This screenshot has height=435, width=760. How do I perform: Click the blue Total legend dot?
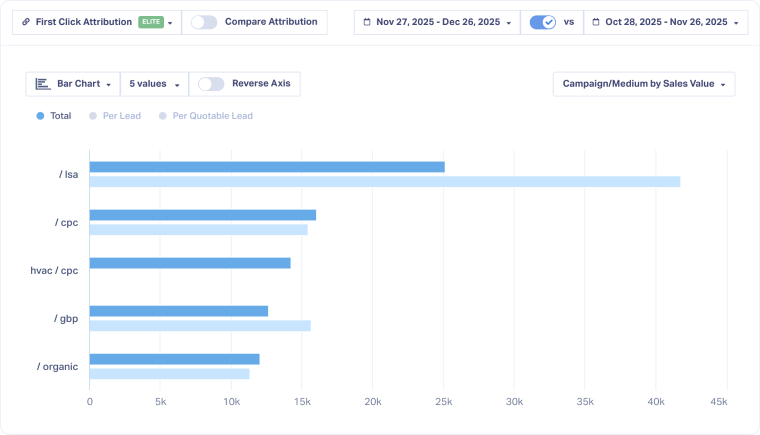[x=40, y=116]
